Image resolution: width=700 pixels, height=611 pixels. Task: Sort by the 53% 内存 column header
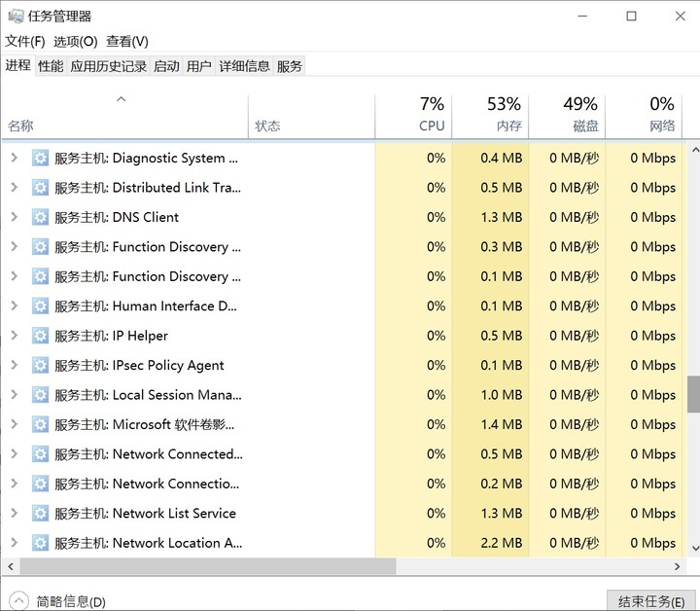[x=490, y=116]
